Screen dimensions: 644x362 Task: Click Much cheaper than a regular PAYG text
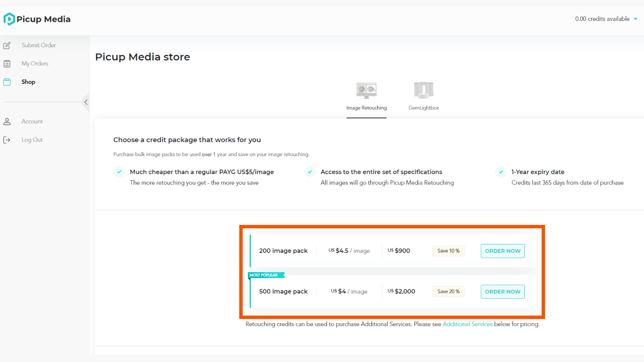202,172
